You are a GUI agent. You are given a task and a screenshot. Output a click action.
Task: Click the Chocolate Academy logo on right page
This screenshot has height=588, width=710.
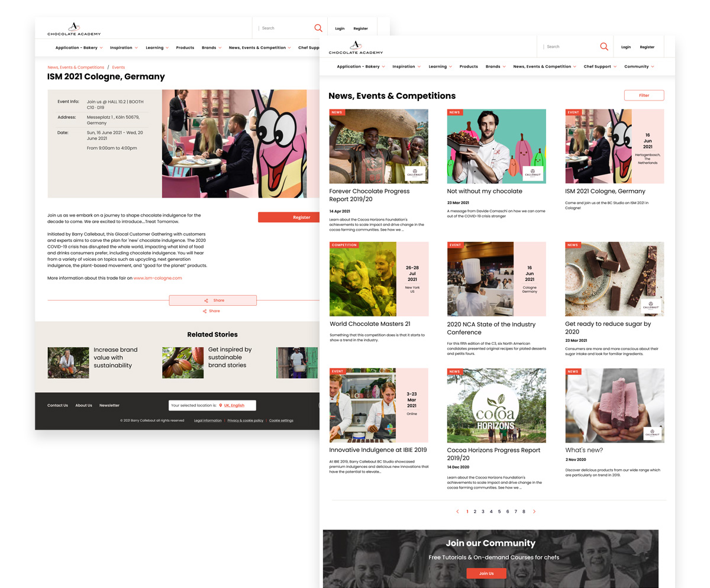click(x=356, y=47)
